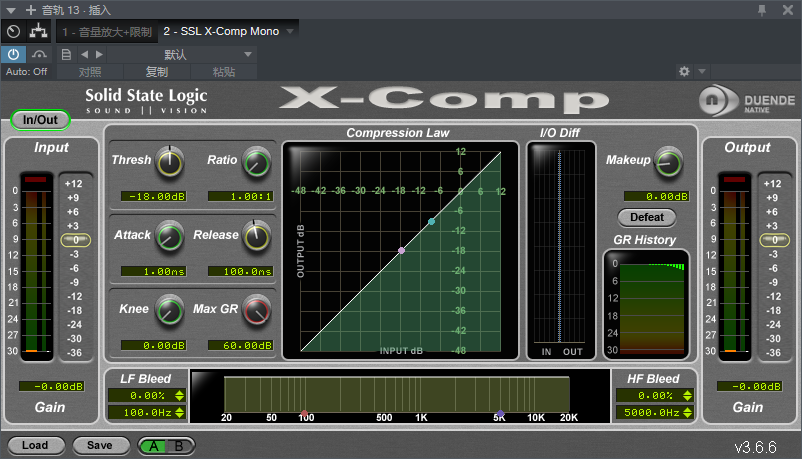Click the cyan threshold point on compression curve
This screenshot has height=459, width=802.
[x=432, y=222]
